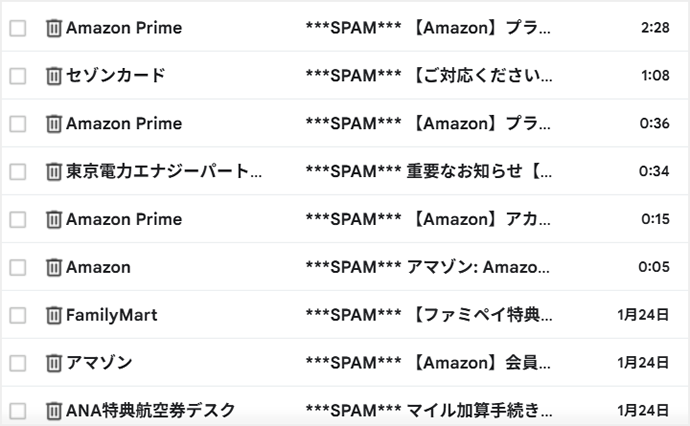Screen dimensions: 690x426
Task: Click trash icon on 0:05 Amazon email
Action: (x=54, y=268)
